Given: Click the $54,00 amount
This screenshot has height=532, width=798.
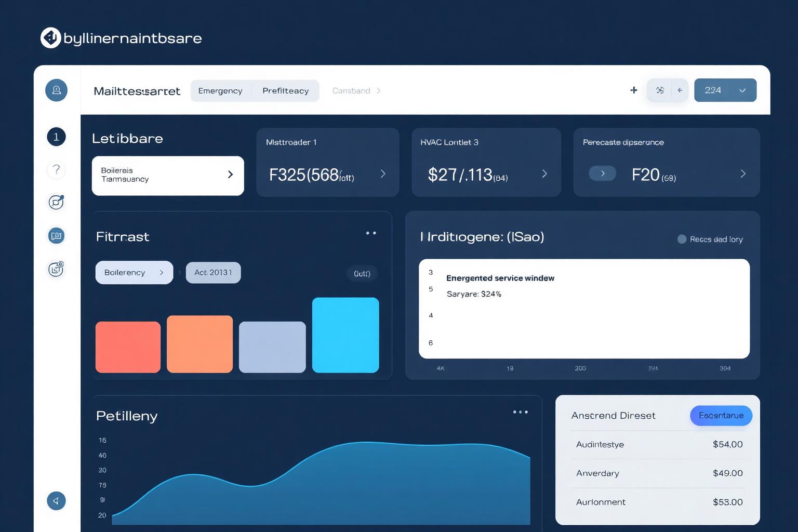Looking at the screenshot, I should [x=728, y=445].
